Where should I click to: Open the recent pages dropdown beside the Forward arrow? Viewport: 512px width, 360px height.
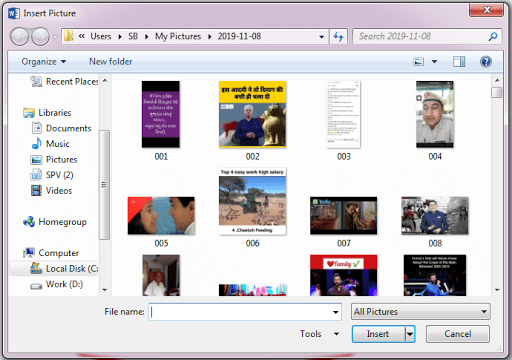pyautogui.click(x=55, y=37)
